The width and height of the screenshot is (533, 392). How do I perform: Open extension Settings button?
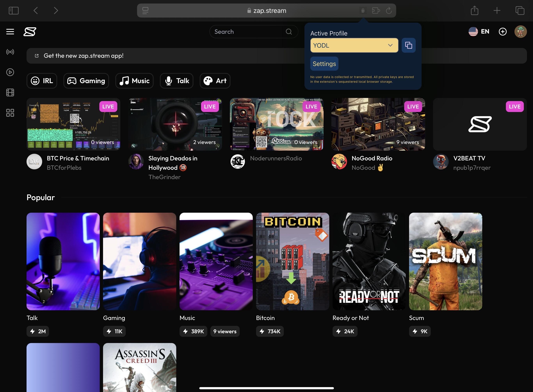click(324, 64)
